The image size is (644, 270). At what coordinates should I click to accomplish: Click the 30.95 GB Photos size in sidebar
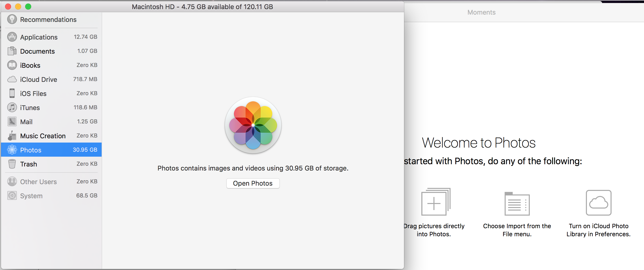pyautogui.click(x=85, y=150)
